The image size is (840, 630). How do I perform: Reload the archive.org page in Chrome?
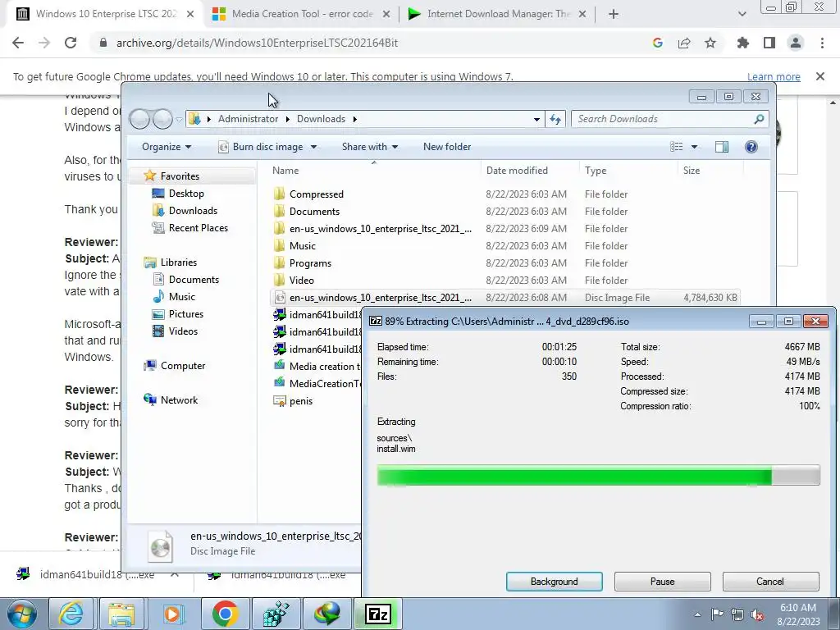[71, 43]
